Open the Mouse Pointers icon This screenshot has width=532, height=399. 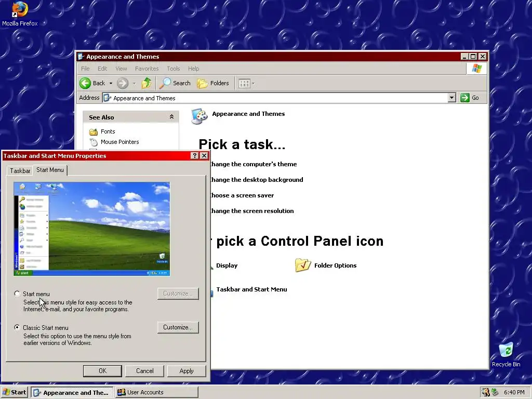pos(94,142)
